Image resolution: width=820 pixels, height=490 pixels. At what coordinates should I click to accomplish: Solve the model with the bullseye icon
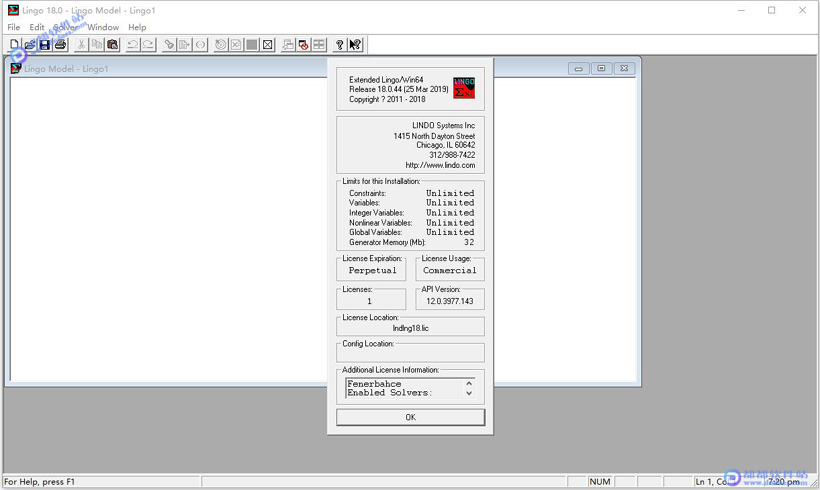[221, 45]
